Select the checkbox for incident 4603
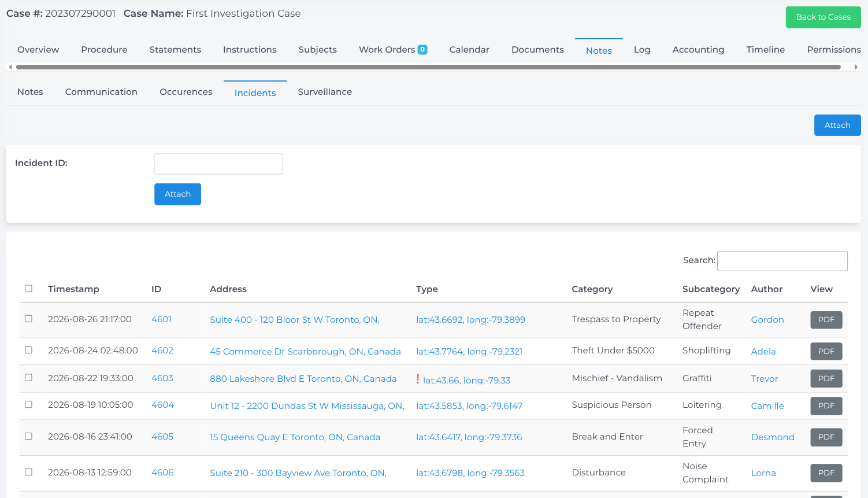 pos(28,378)
